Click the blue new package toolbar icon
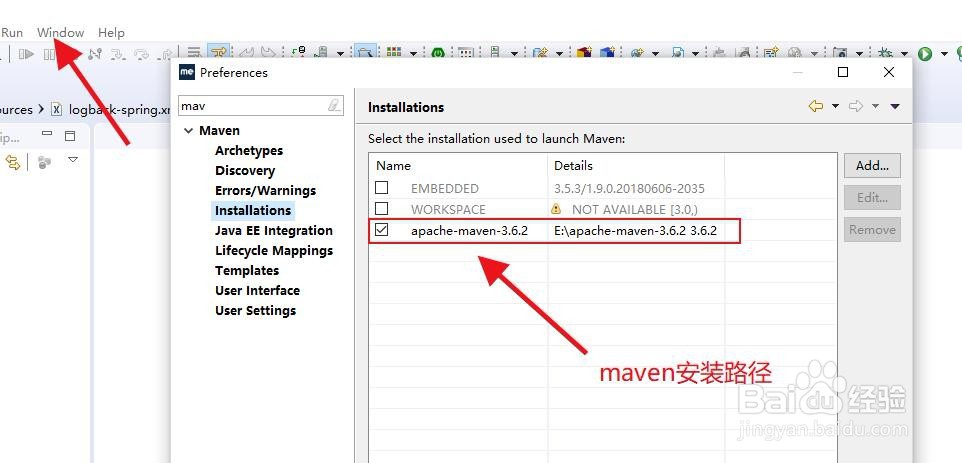The width and height of the screenshot is (962, 463). click(x=607, y=53)
